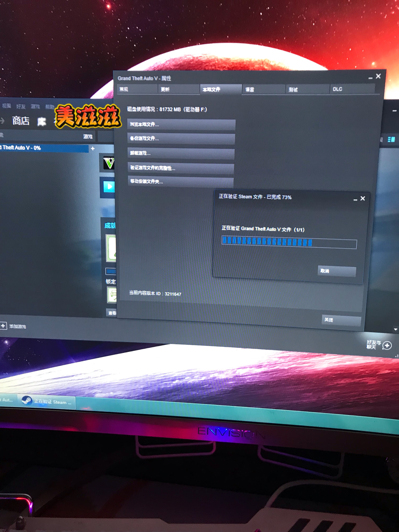399x532 pixels.
Task: Minimize the Steam file verification dialog
Action: coord(355,199)
